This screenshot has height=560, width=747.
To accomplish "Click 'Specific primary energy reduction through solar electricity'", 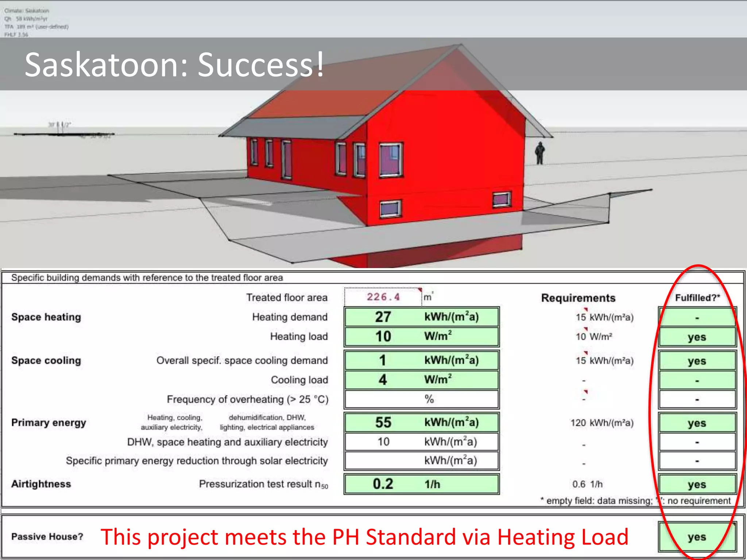I will point(197,461).
